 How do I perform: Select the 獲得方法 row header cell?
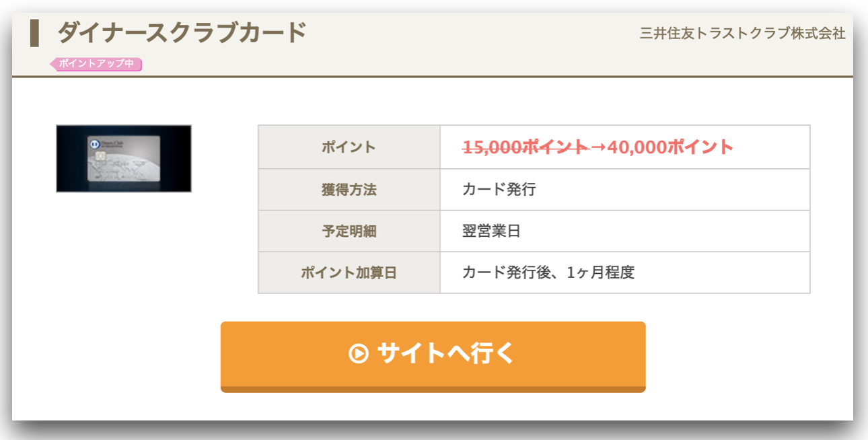pyautogui.click(x=349, y=190)
